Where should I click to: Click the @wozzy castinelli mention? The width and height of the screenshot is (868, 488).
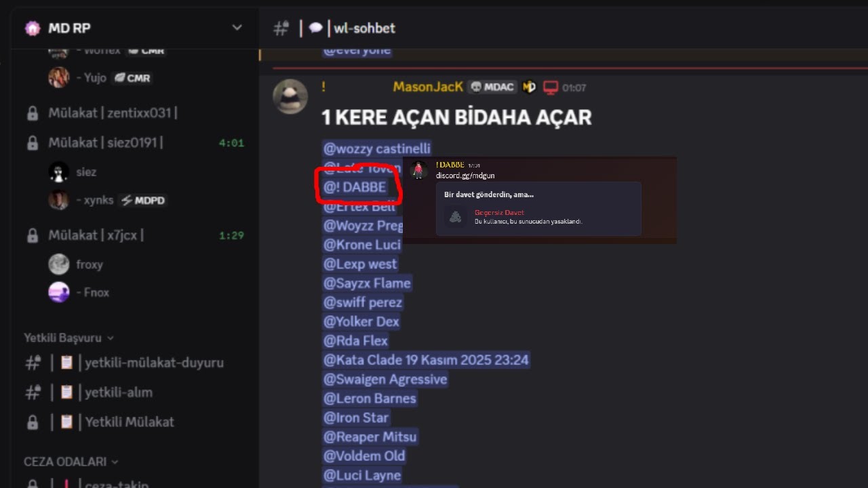pos(377,148)
